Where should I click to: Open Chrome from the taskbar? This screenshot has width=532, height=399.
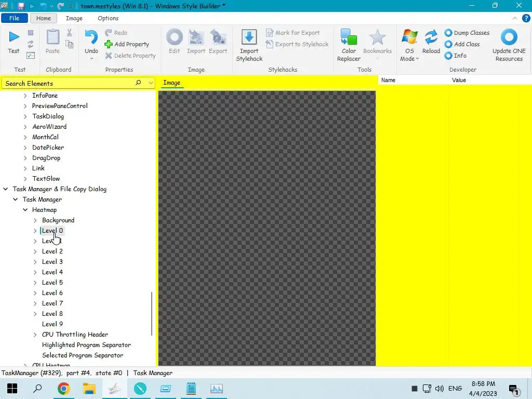[x=63, y=389]
